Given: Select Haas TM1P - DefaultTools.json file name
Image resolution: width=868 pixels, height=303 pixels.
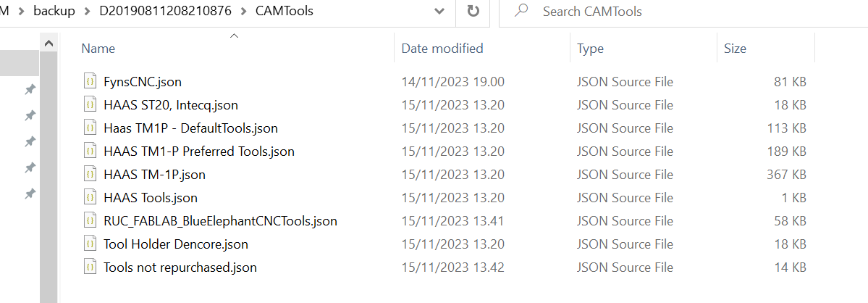Looking at the screenshot, I should pos(190,128).
